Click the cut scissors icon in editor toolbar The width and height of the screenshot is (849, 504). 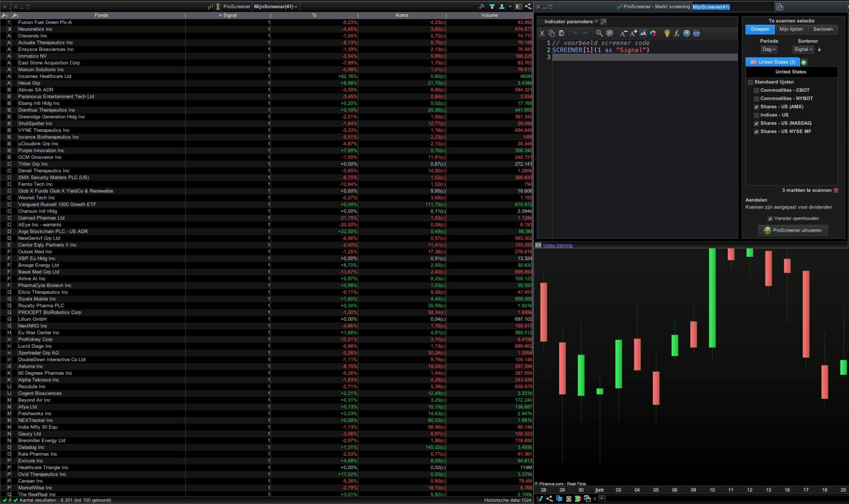pyautogui.click(x=541, y=34)
